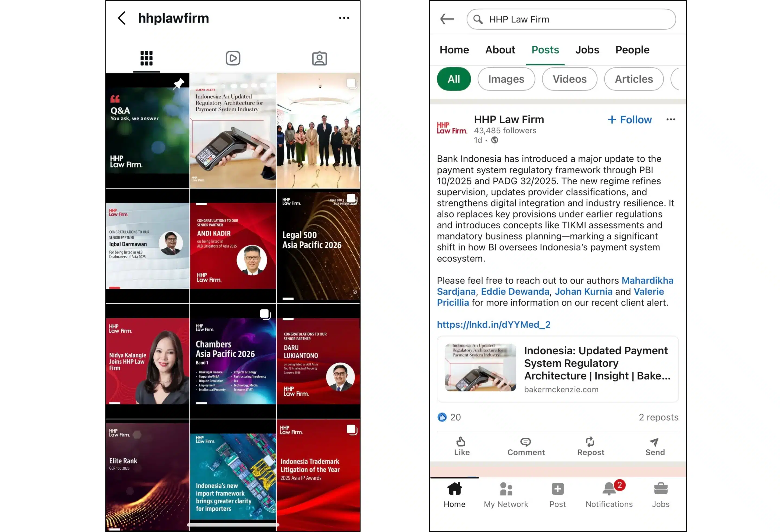The height and width of the screenshot is (532, 780).
Task: Send the LinkedIn post via the Send icon
Action: [x=655, y=446]
